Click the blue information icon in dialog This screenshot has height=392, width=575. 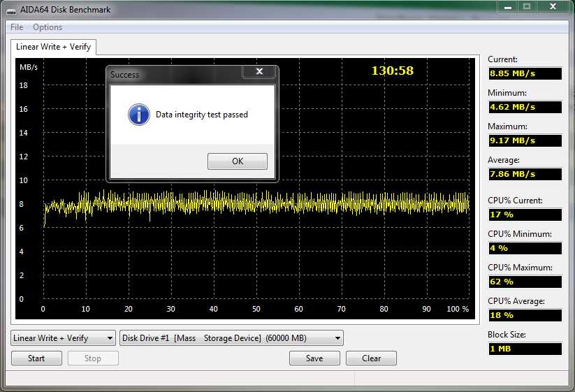coord(139,115)
